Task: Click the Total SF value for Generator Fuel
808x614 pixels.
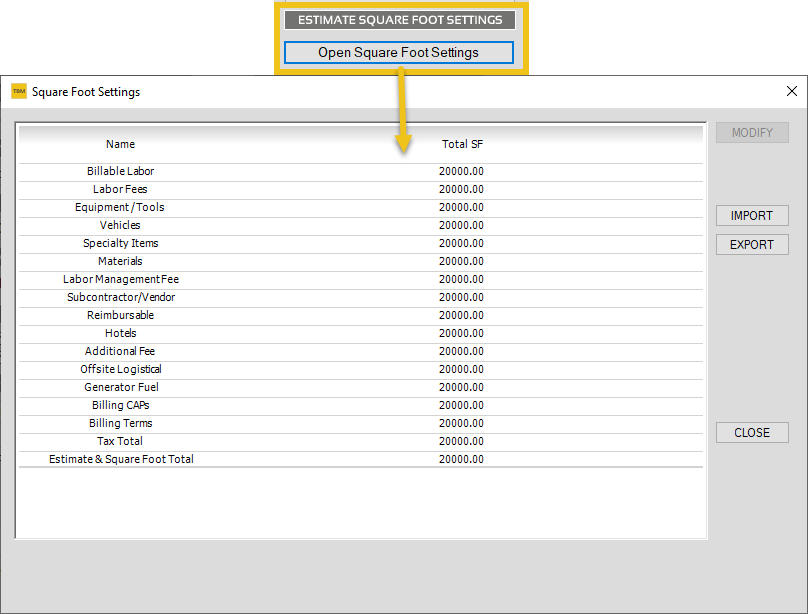Action: [x=461, y=387]
